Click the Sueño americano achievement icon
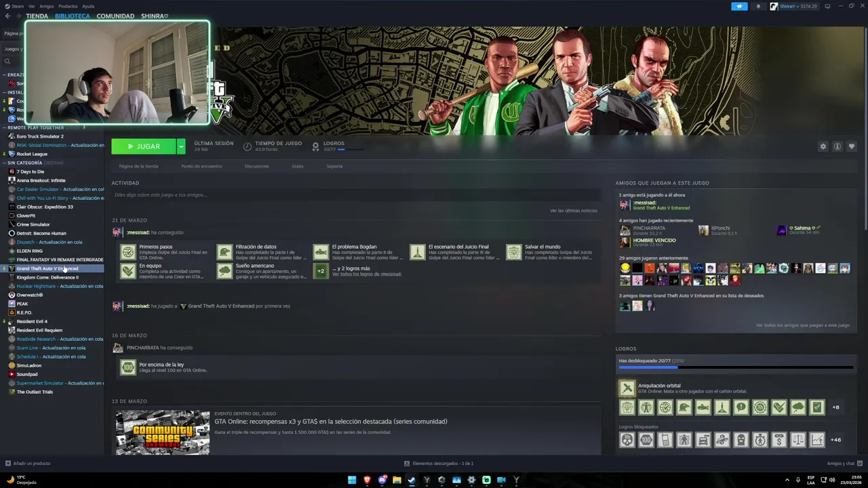Viewport: 868px width, 488px height. [x=224, y=271]
